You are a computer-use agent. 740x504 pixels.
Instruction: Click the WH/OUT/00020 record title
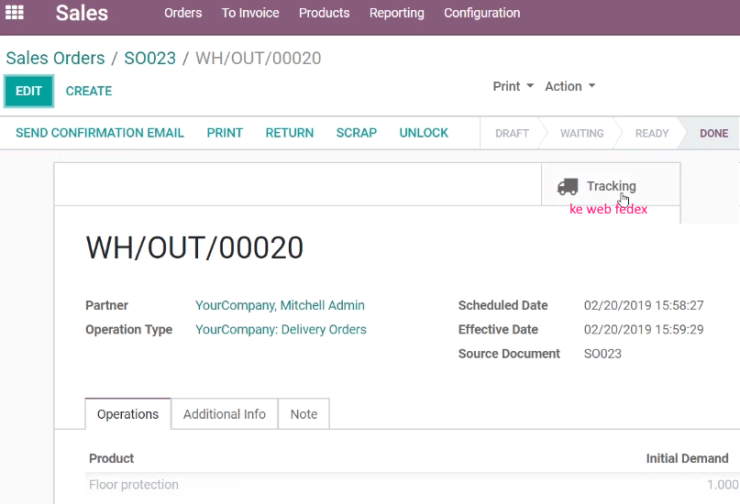pyautogui.click(x=194, y=248)
